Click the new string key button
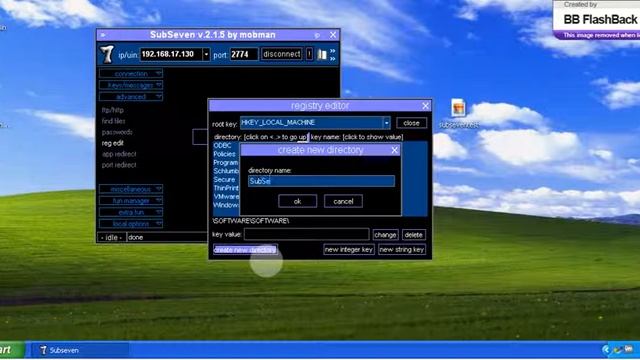The height and width of the screenshot is (360, 640). coord(402,250)
